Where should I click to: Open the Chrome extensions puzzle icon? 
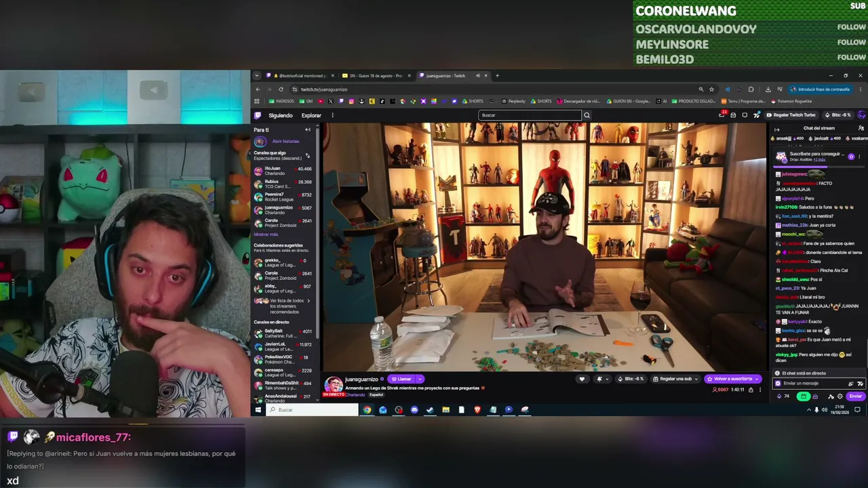coord(751,89)
